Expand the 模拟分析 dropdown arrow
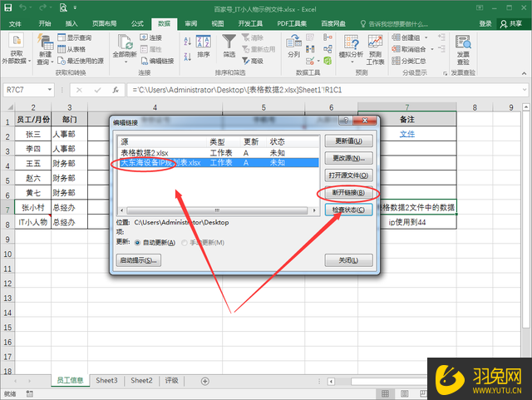The image size is (532, 400). [352, 62]
